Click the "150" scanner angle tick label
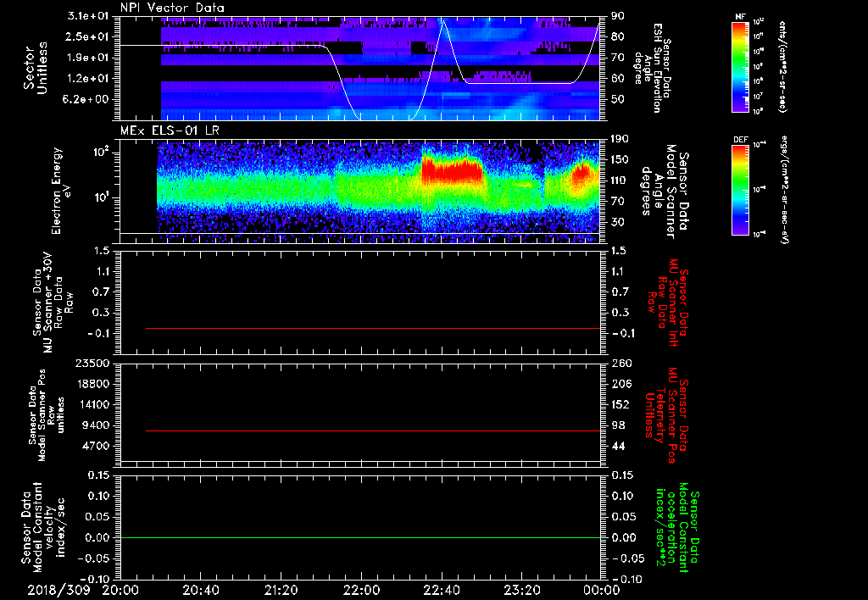The image size is (868, 600). click(620, 160)
